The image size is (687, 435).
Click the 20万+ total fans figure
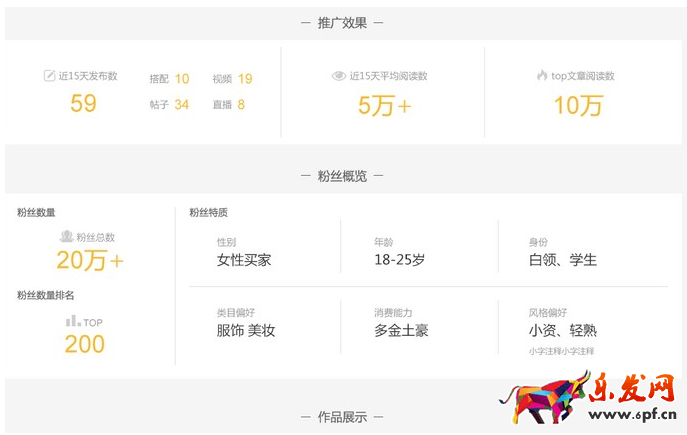[x=90, y=261]
